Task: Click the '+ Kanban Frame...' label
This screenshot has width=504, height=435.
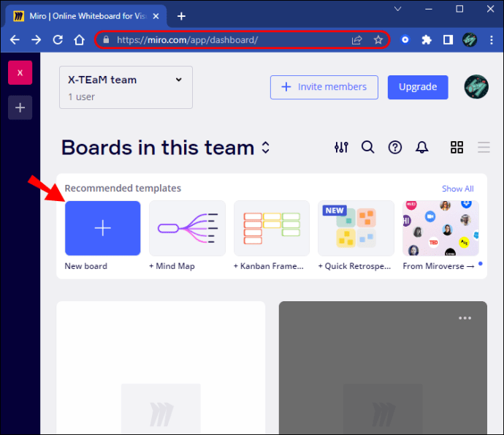Action: [268, 266]
